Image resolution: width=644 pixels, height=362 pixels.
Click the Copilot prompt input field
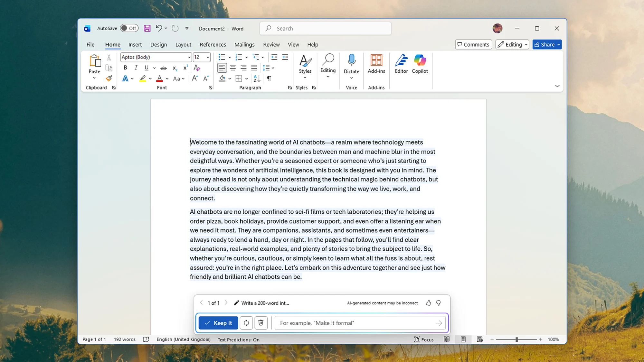357,323
